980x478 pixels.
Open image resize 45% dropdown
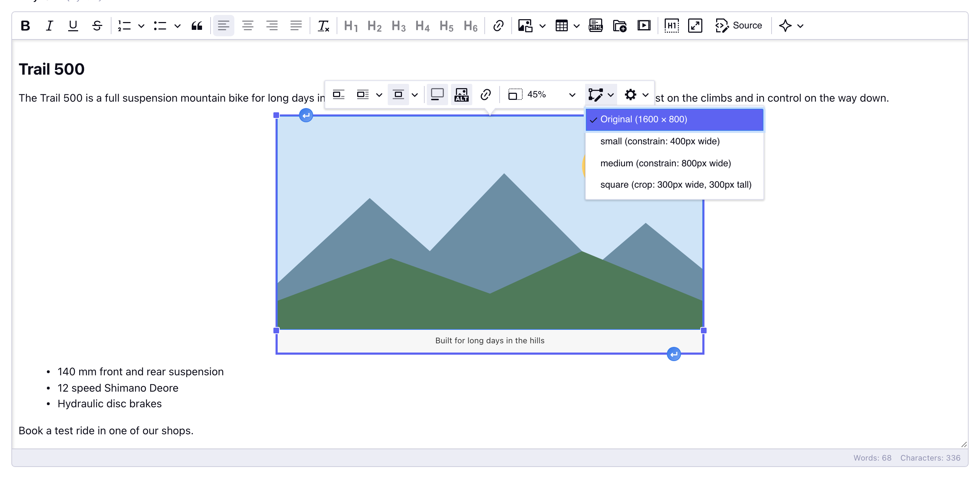[542, 95]
